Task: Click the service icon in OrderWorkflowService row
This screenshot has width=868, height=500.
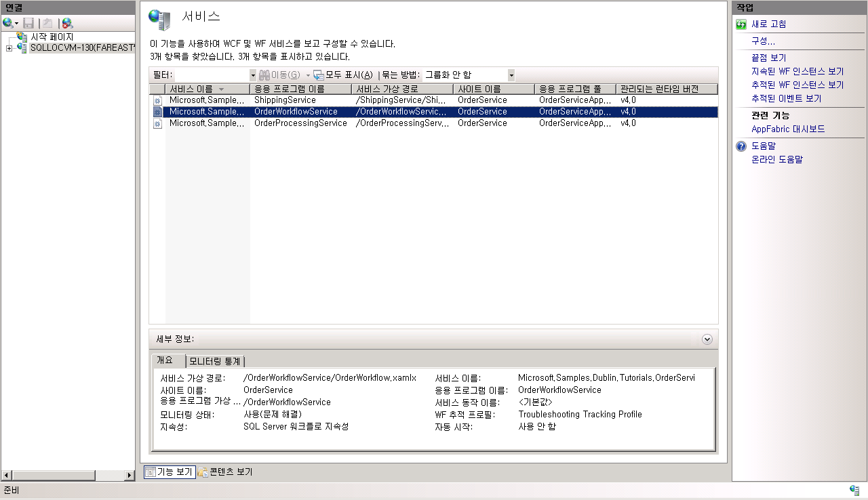Action: pos(157,112)
